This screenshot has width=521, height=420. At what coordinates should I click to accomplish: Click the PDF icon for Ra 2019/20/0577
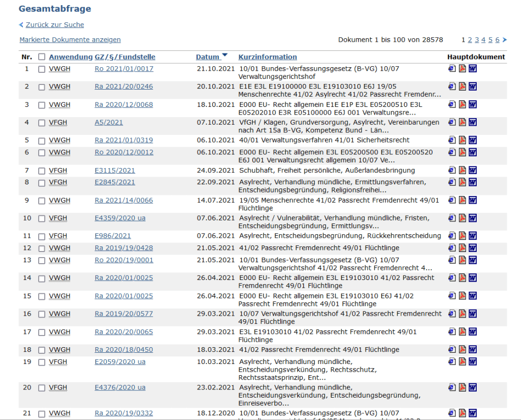click(x=462, y=314)
